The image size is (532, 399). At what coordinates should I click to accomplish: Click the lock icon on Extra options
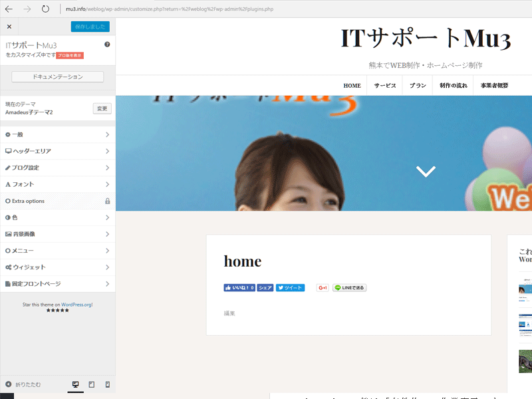click(108, 201)
